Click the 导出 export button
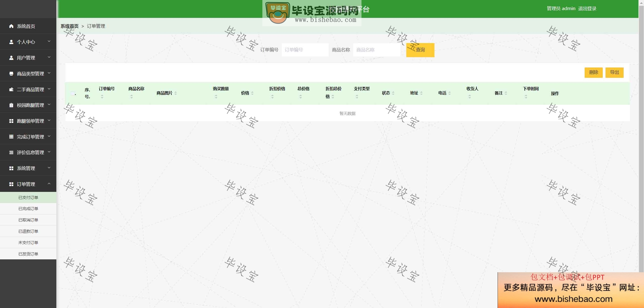 click(614, 72)
